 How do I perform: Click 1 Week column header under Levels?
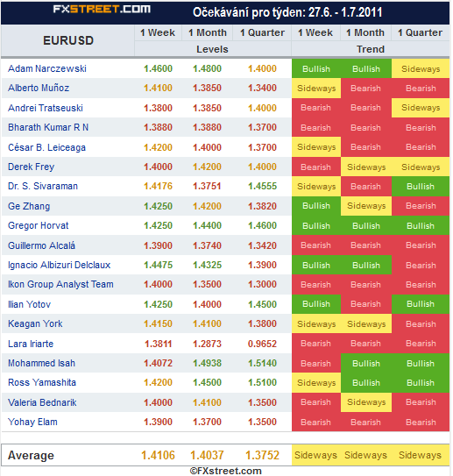click(x=158, y=32)
